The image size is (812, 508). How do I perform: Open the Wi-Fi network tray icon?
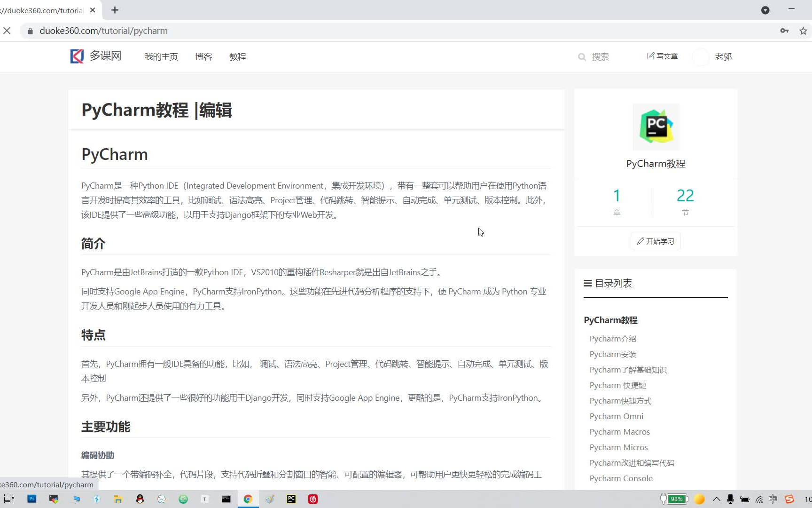coord(759,499)
